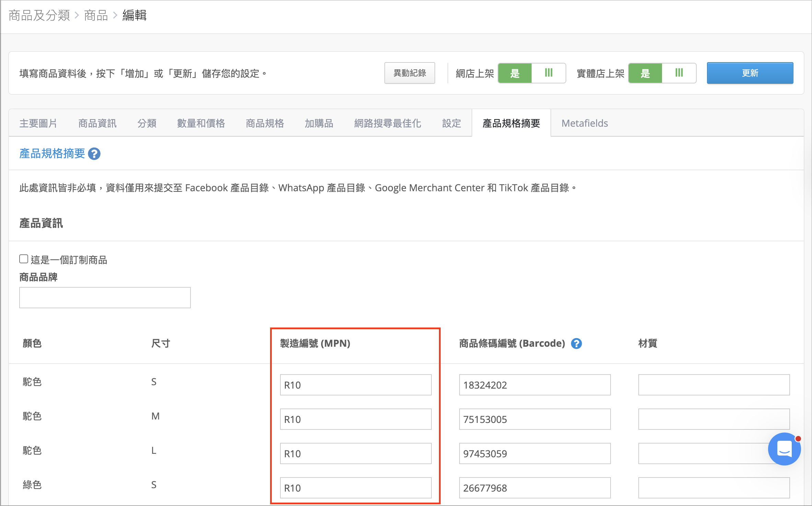
Task: Toggle the 網店上架 switch
Action: [x=532, y=73]
